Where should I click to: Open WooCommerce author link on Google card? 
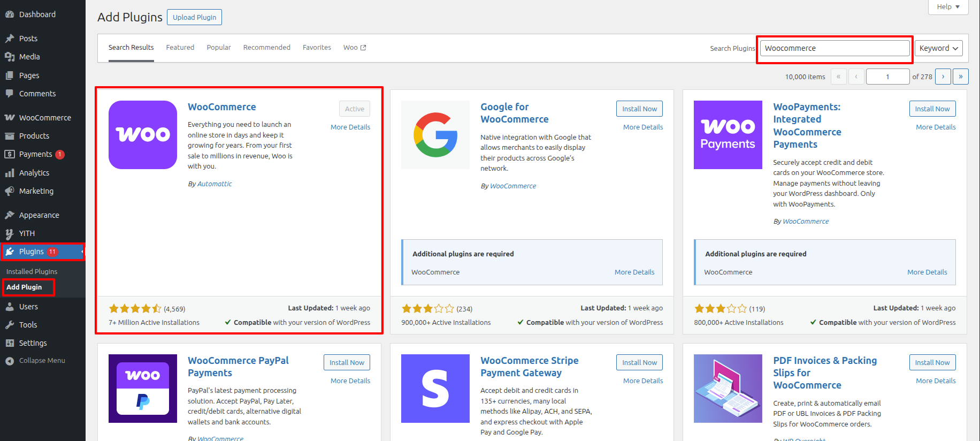tap(513, 186)
